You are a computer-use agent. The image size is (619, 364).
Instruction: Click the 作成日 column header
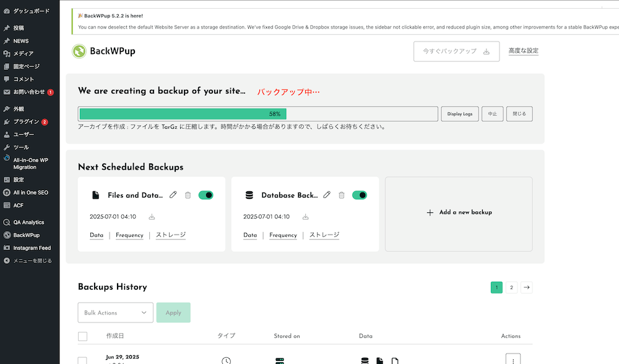coord(115,336)
